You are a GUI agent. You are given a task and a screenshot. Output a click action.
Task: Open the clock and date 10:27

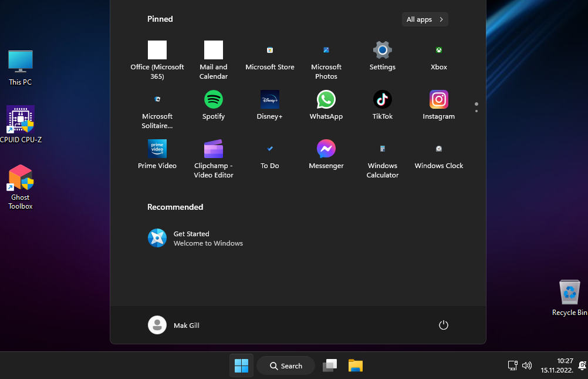pos(557,365)
